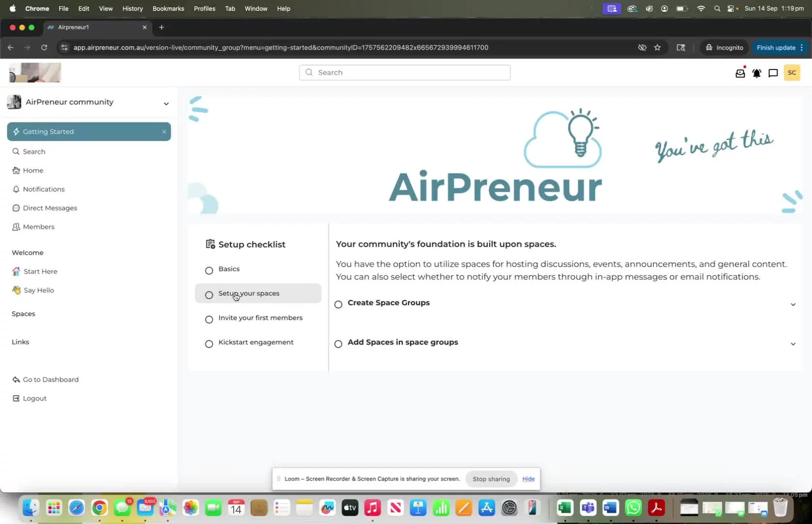The height and width of the screenshot is (524, 812).
Task: Click the Incognito indicator
Action: 724,48
